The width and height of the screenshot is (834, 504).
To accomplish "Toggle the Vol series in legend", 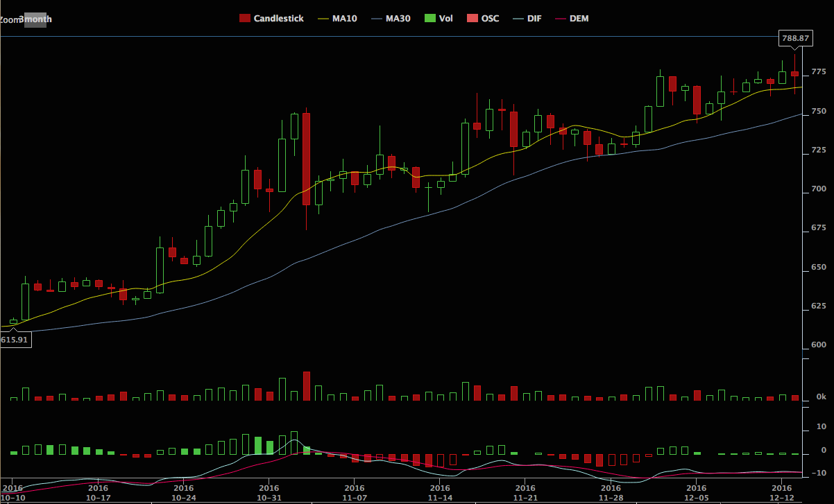I will tap(439, 19).
